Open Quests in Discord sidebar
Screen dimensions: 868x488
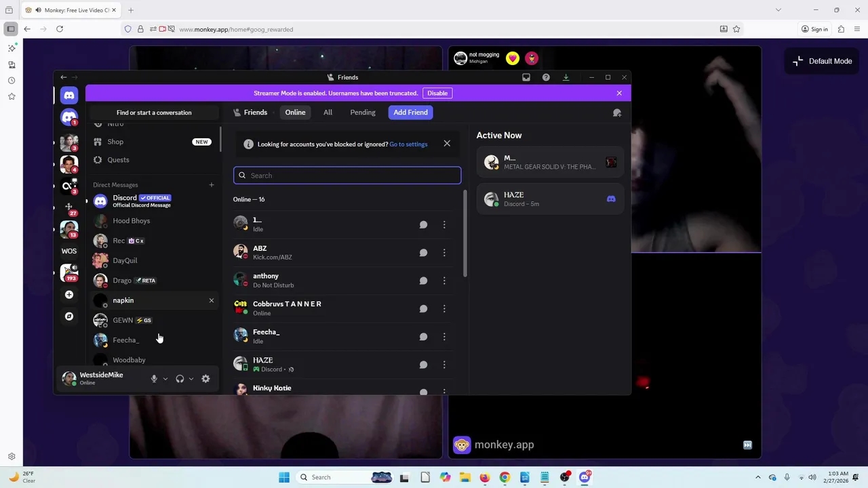(153, 160)
